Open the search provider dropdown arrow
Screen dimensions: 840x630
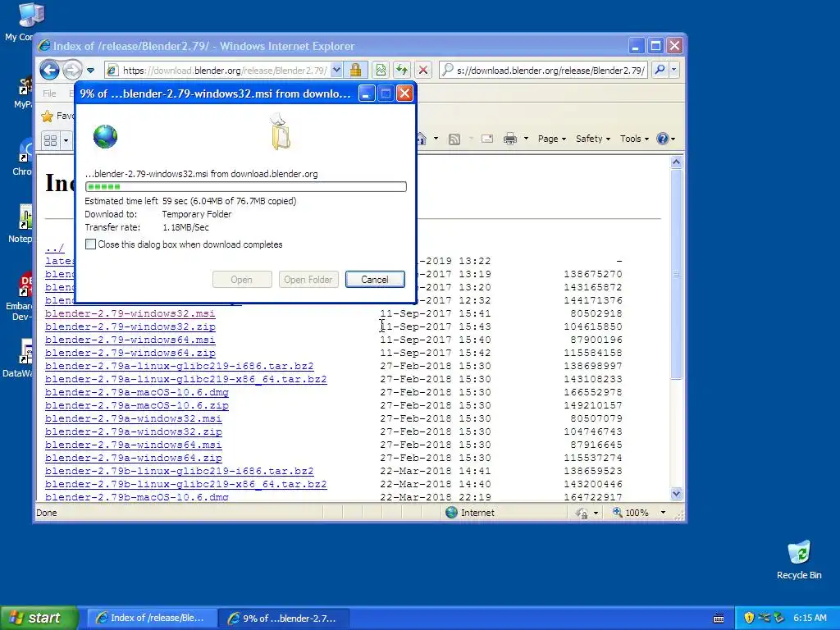pyautogui.click(x=674, y=70)
